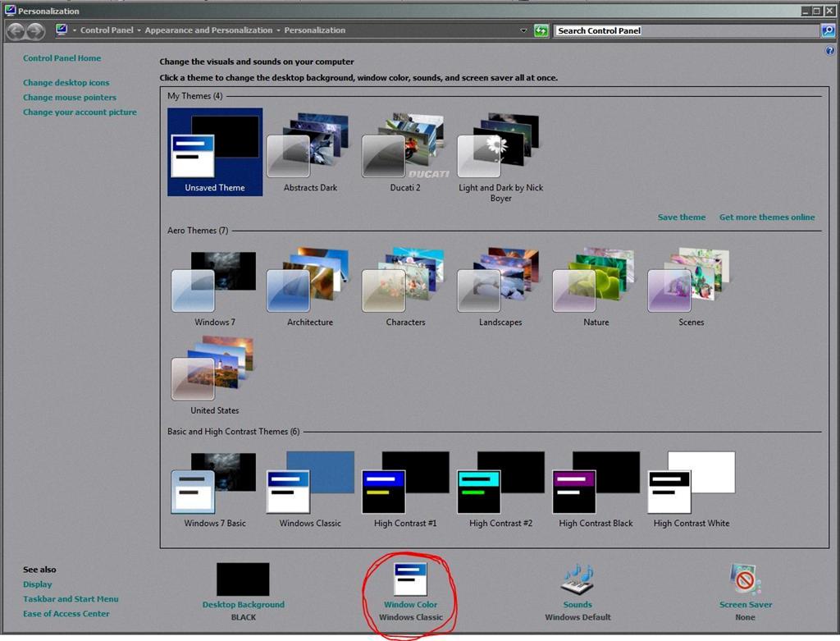
Task: Apply the High Contrast #1 theme
Action: [405, 483]
